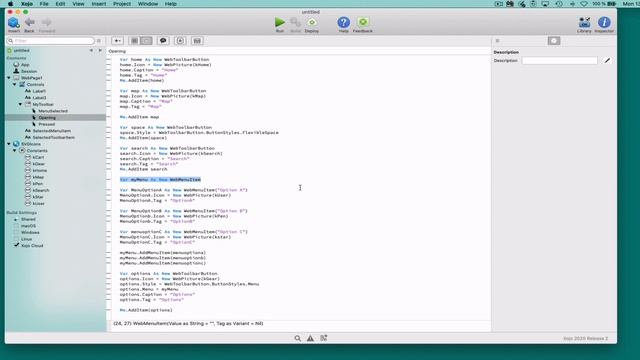Click the breakpoint icon in the code editor toolbar
This screenshot has height=360, width=640.
coord(180,41)
